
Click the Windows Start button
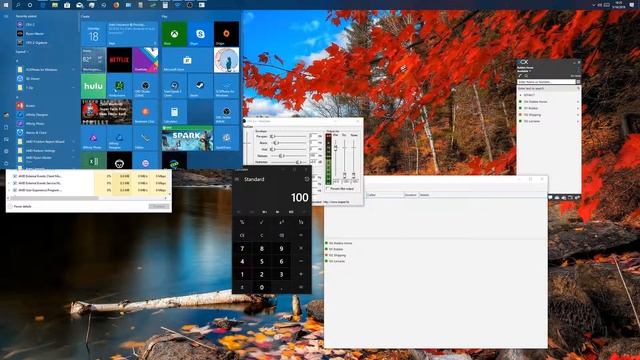pos(6,5)
